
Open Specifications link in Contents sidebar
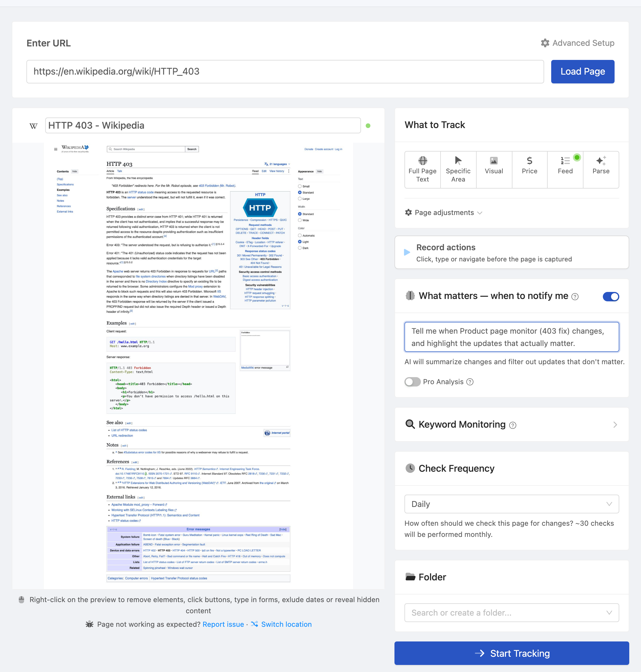tap(65, 184)
